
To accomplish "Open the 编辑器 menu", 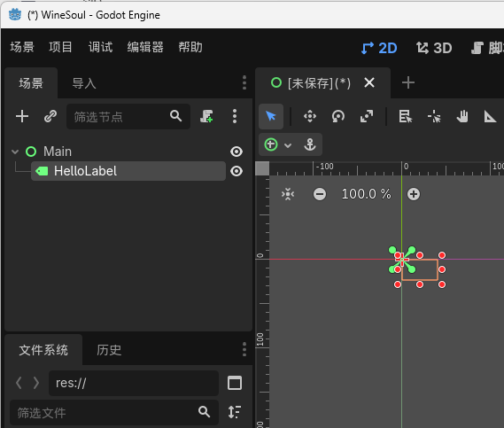I will [145, 47].
